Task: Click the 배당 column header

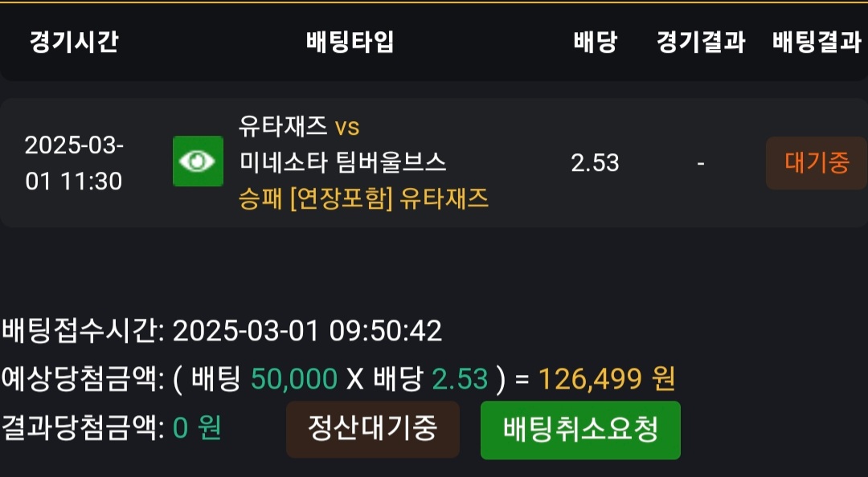Action: [595, 42]
